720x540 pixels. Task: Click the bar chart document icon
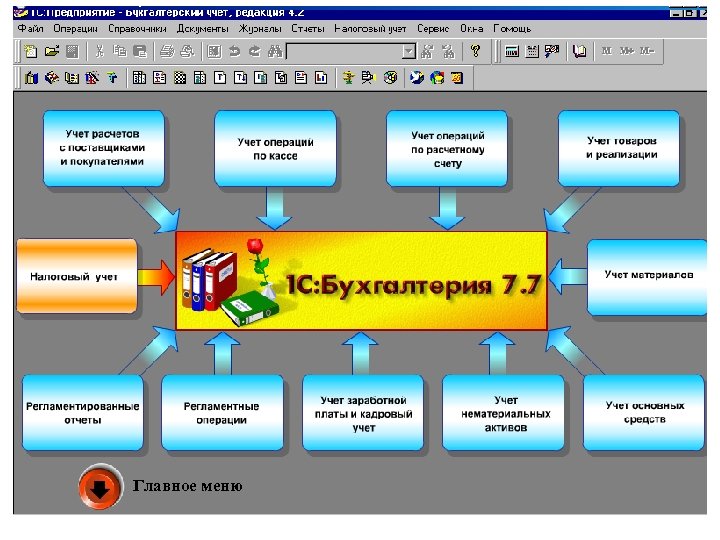[x=321, y=78]
